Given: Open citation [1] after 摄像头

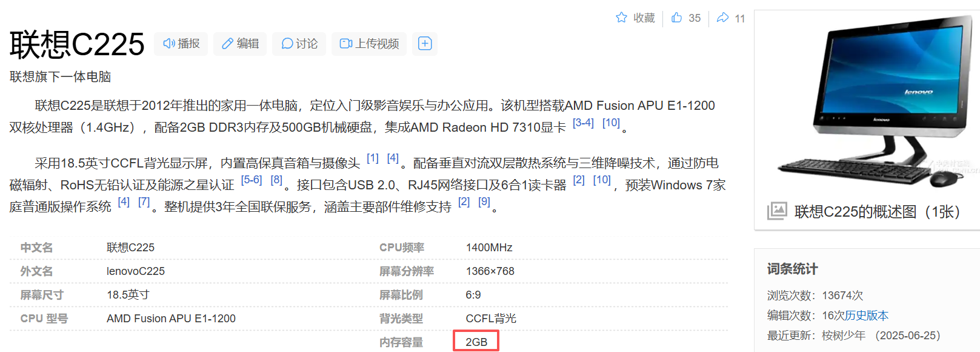Looking at the screenshot, I should [x=373, y=158].
